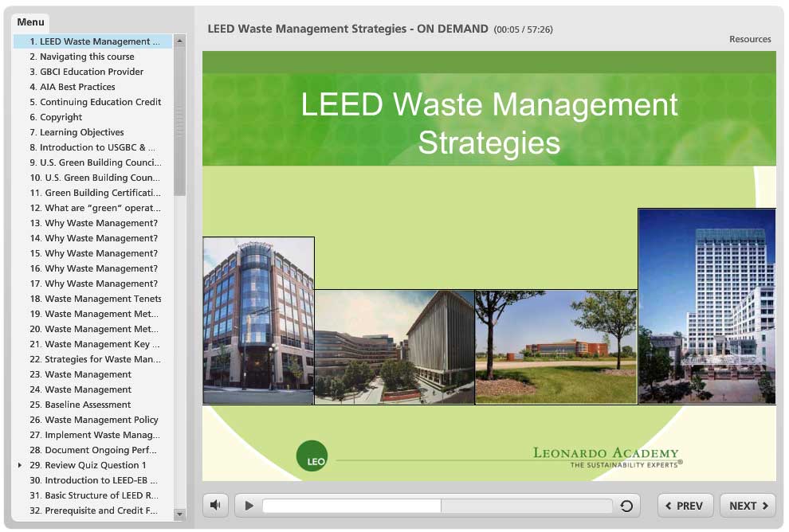Go to previous slide with PREV
Viewport: 789px width, 532px height.
[x=685, y=506]
